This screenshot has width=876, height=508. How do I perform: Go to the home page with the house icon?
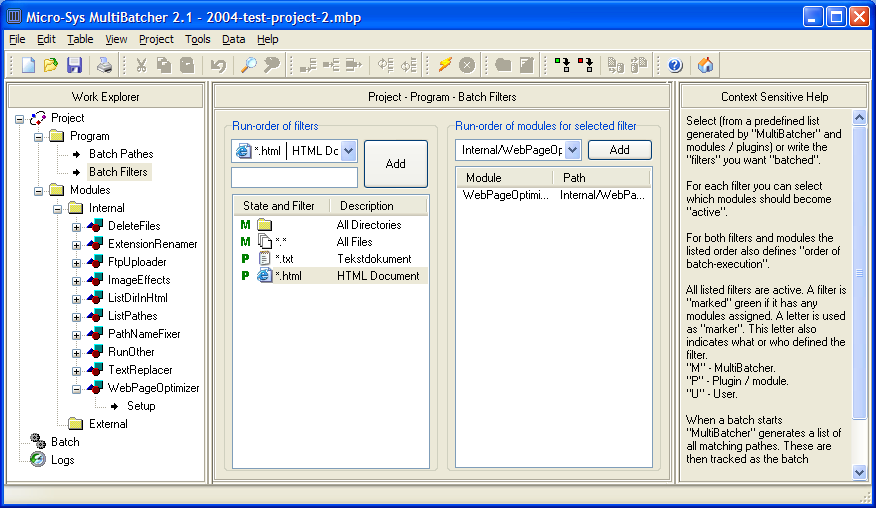coord(706,65)
